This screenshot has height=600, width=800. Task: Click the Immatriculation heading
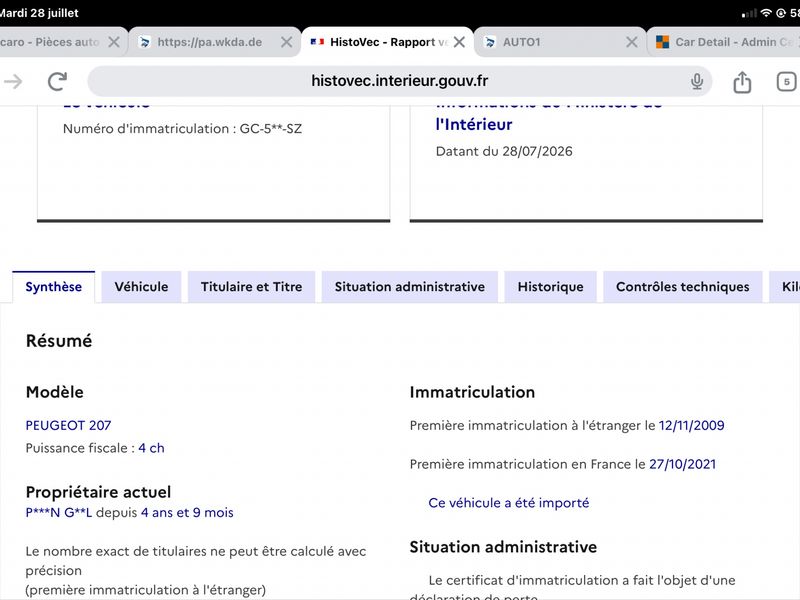coord(472,392)
